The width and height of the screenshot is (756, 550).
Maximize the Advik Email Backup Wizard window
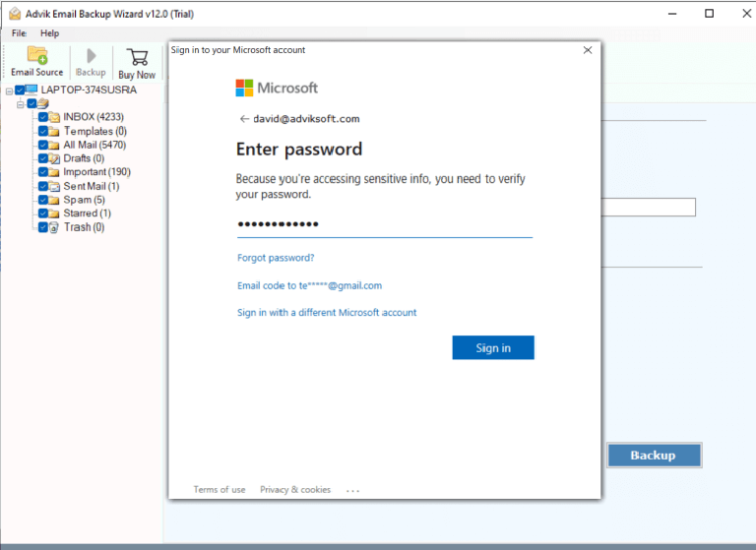click(709, 14)
